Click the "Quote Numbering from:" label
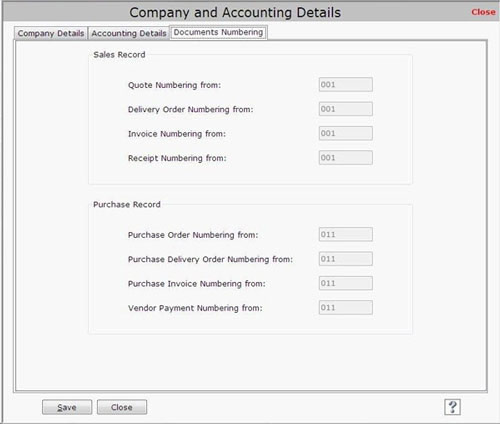 (x=174, y=85)
